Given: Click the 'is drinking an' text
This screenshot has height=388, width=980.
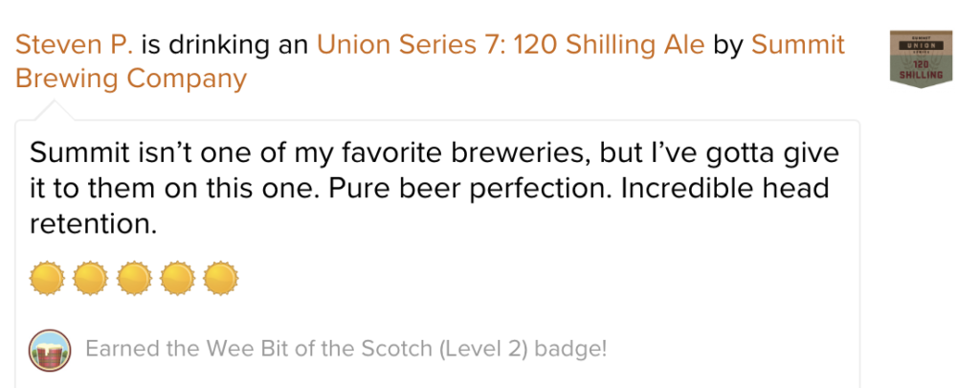Looking at the screenshot, I should pos(225,45).
